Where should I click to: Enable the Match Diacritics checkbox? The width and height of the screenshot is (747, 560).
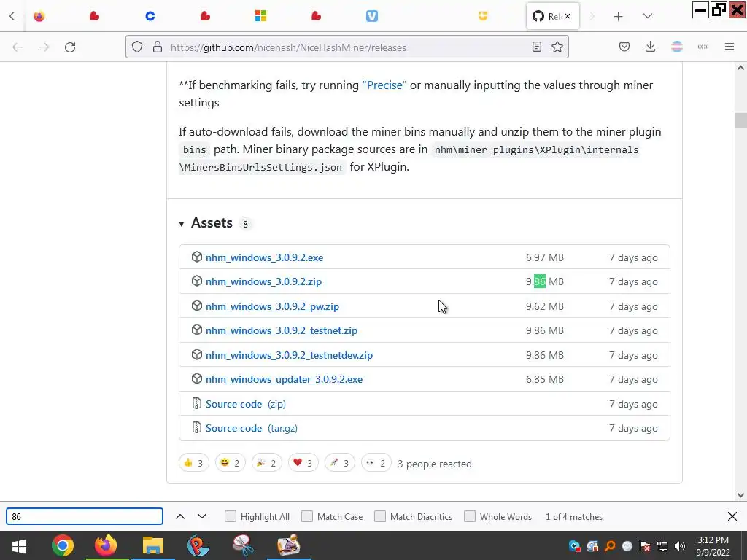[x=379, y=516]
